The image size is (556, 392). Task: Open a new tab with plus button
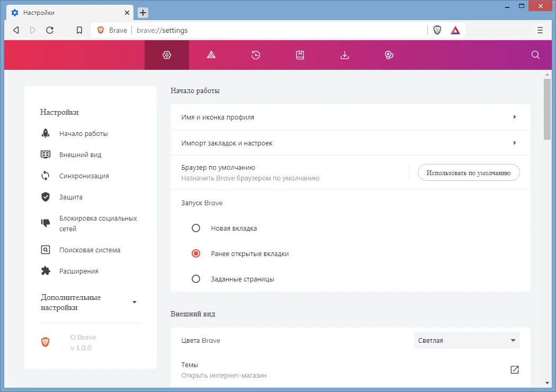(142, 13)
